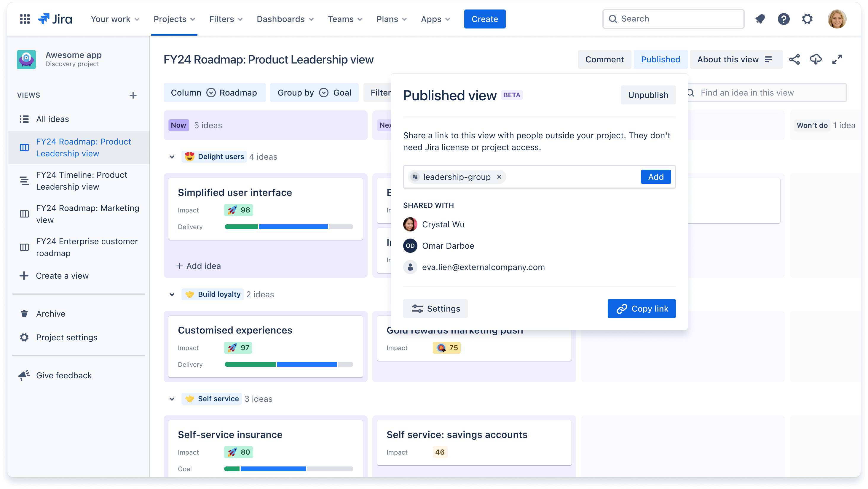
Task: Click Copy link button
Action: (642, 309)
